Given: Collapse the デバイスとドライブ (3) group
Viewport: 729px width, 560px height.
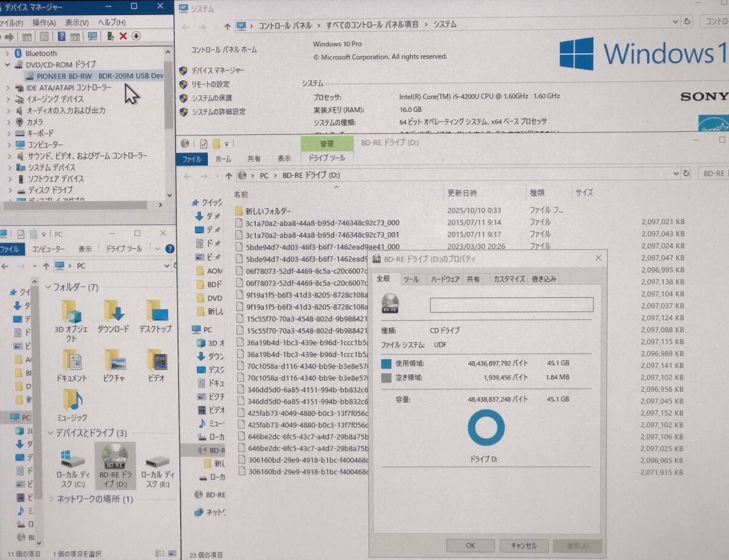Looking at the screenshot, I should click(50, 433).
